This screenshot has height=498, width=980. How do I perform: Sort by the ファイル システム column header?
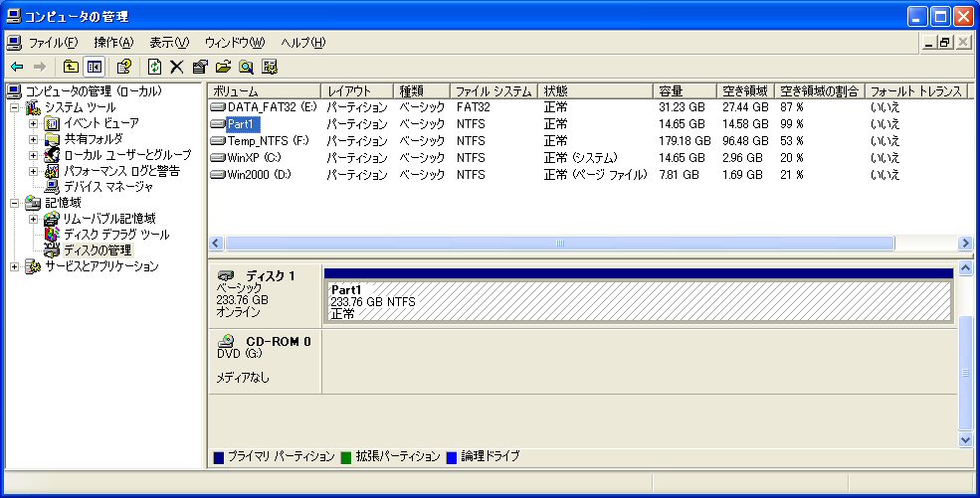click(493, 91)
